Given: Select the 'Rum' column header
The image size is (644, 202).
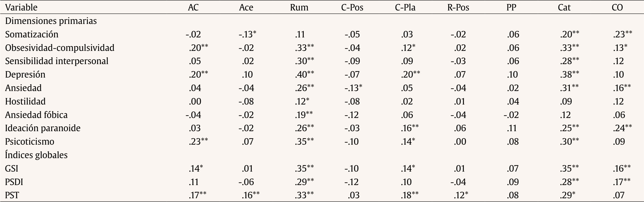Looking at the screenshot, I should 299,7.
